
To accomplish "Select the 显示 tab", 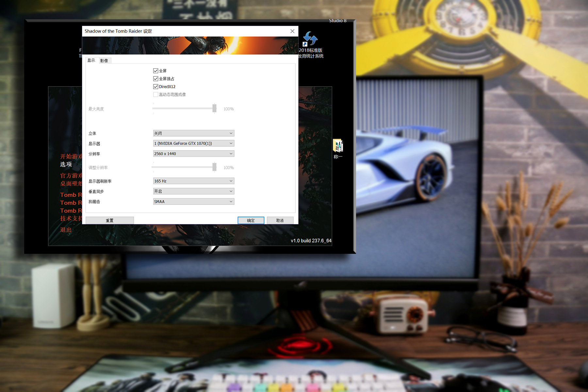I will (91, 60).
